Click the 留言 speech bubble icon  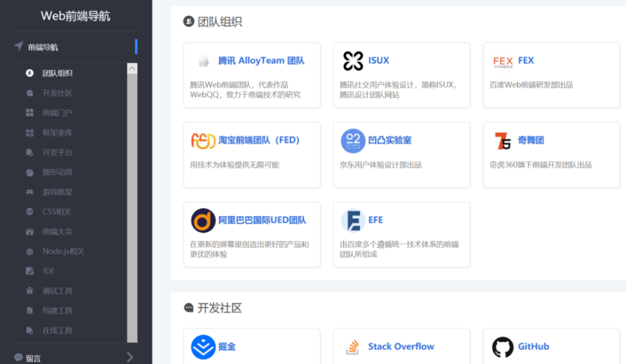point(18,358)
